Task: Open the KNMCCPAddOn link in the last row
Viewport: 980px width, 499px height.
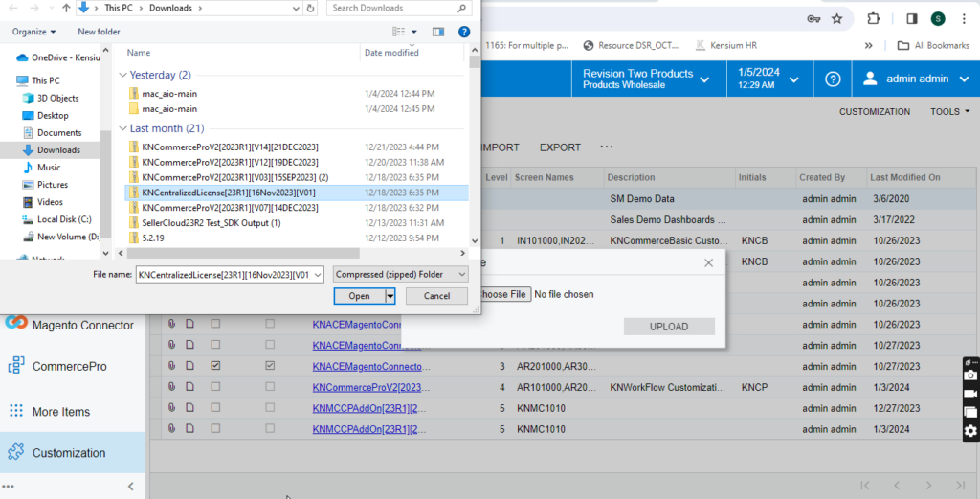Action: tap(368, 429)
